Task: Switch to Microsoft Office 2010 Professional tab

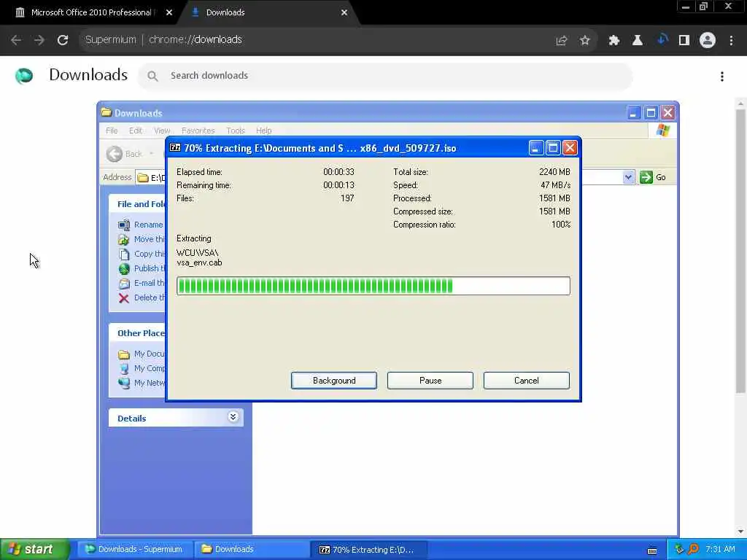Action: pyautogui.click(x=93, y=12)
